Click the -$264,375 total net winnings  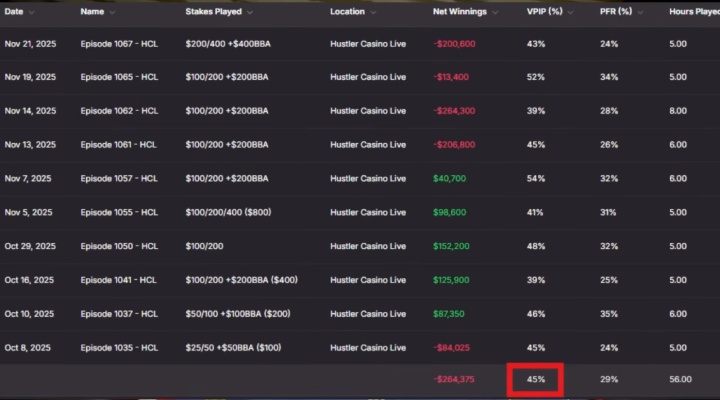455,380
